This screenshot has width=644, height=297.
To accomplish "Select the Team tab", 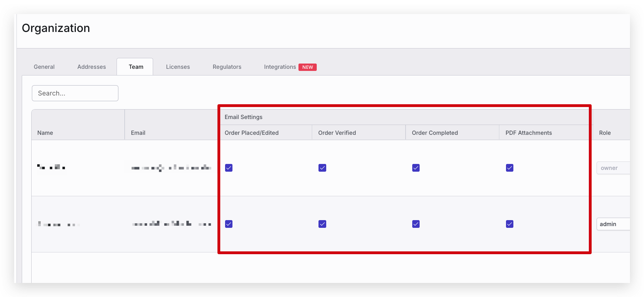I will pyautogui.click(x=136, y=67).
